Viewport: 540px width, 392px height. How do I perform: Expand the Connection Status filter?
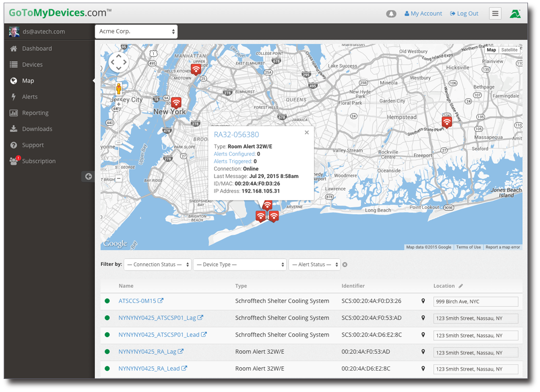[x=157, y=265]
